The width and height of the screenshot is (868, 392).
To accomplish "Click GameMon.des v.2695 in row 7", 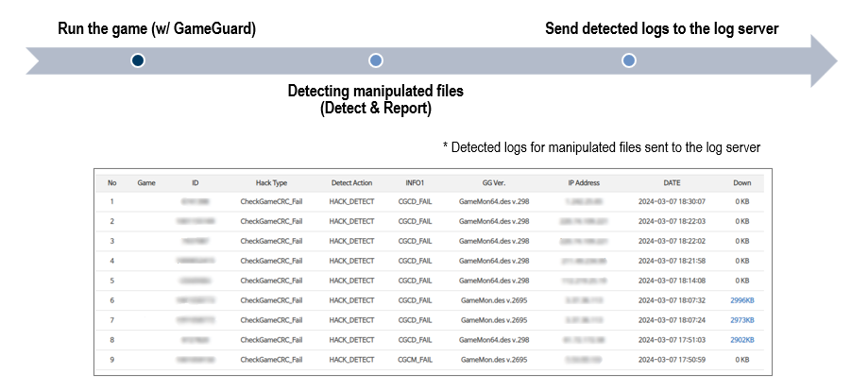I will coord(494,320).
